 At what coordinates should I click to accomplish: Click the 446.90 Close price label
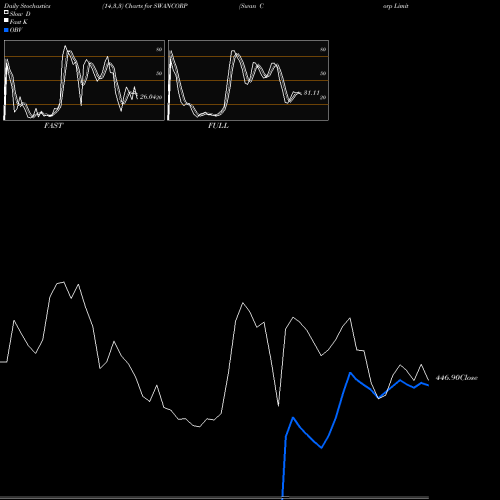[x=457, y=378]
